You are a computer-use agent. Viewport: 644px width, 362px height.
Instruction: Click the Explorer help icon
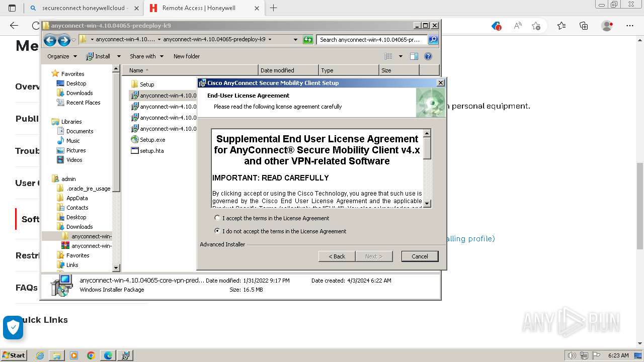[428, 56]
